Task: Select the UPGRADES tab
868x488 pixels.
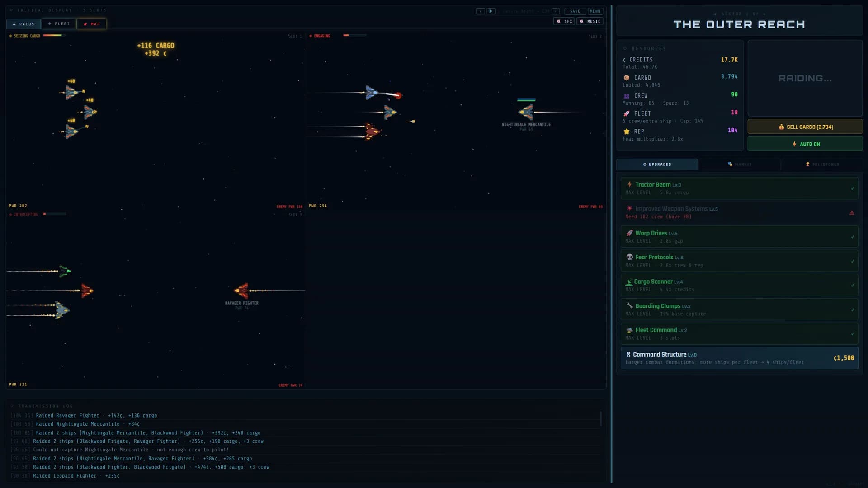Action: click(x=657, y=164)
